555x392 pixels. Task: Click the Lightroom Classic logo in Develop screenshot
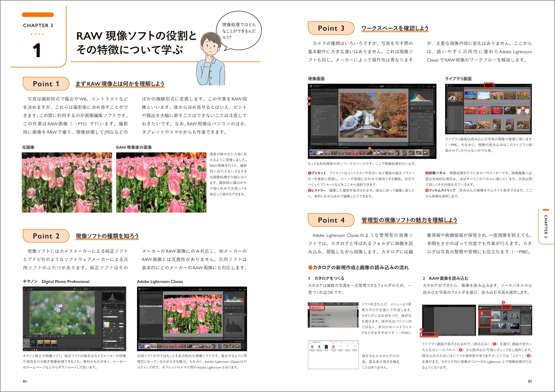tap(311, 86)
